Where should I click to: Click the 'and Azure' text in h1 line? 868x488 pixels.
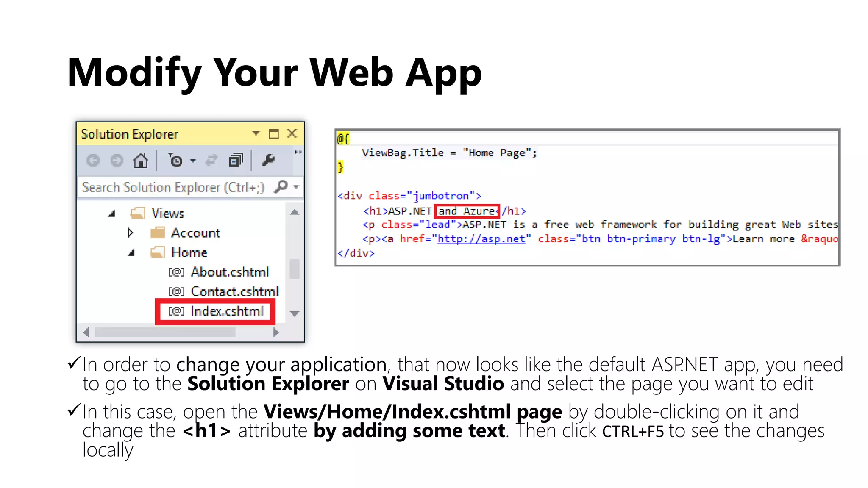click(467, 211)
